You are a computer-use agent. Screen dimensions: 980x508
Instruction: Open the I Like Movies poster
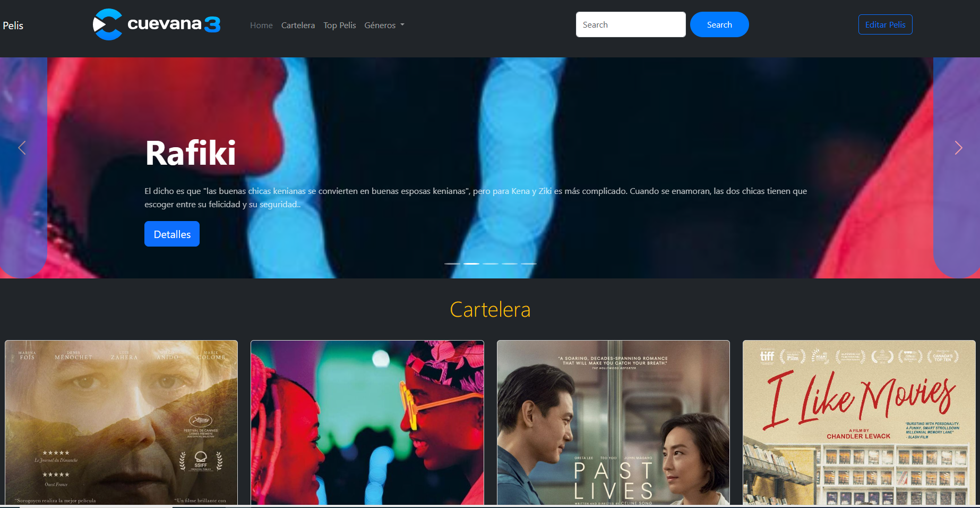pyautogui.click(x=858, y=422)
